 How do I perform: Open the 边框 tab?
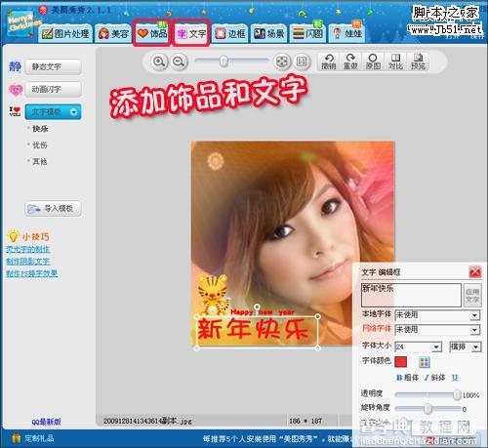tap(230, 33)
